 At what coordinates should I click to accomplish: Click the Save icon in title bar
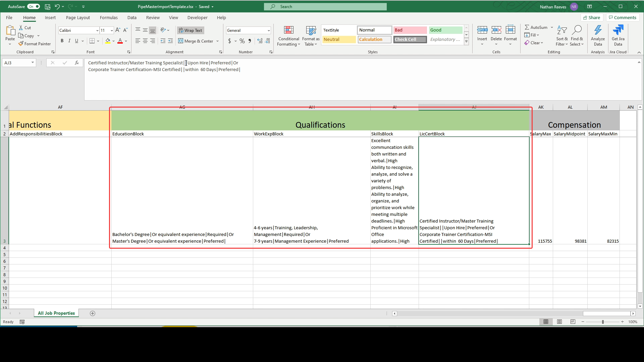click(48, 7)
